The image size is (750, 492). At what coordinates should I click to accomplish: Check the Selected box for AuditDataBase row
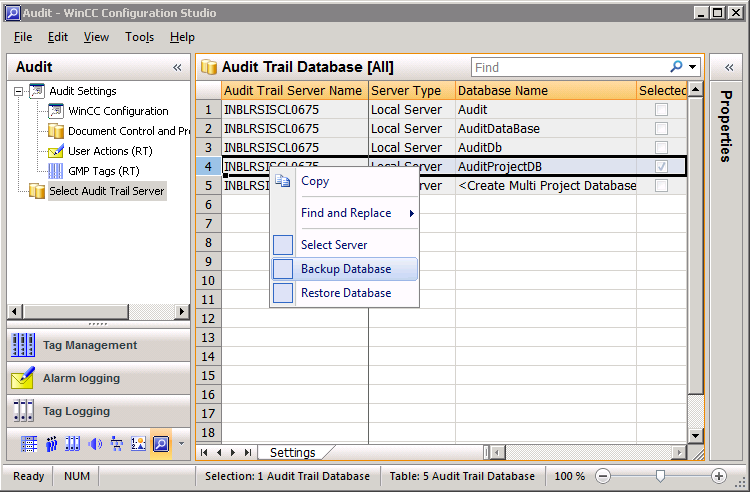click(661, 129)
